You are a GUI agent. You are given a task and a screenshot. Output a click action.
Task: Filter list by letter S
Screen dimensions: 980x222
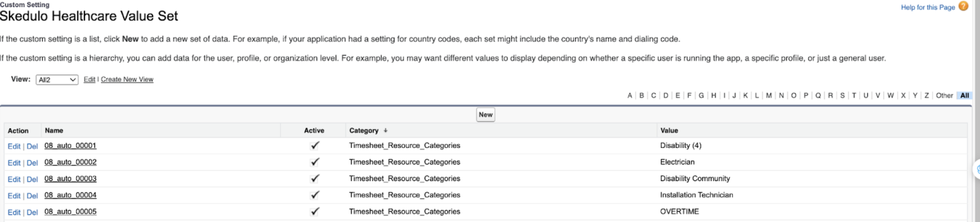tap(842, 96)
